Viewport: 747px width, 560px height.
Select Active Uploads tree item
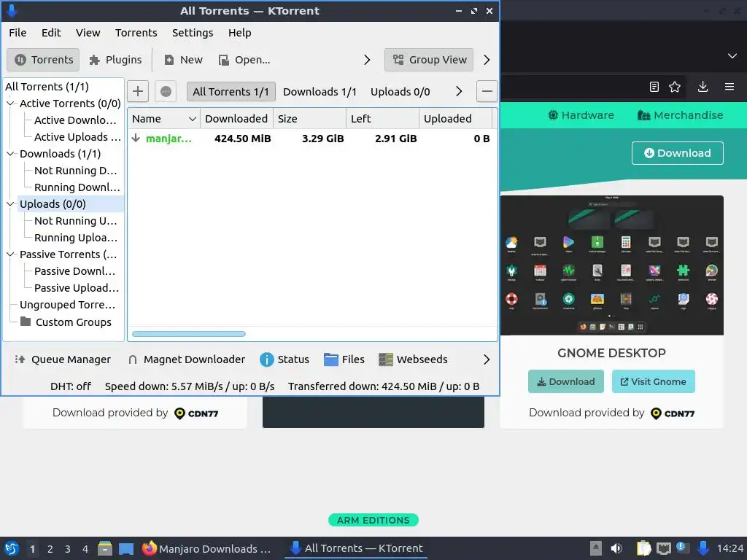point(77,137)
